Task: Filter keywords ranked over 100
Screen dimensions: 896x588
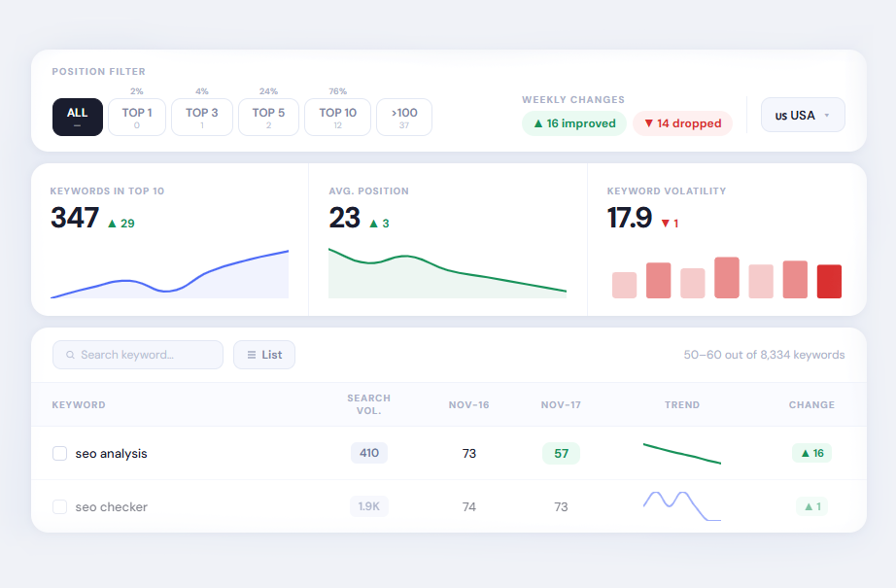Action: point(404,118)
